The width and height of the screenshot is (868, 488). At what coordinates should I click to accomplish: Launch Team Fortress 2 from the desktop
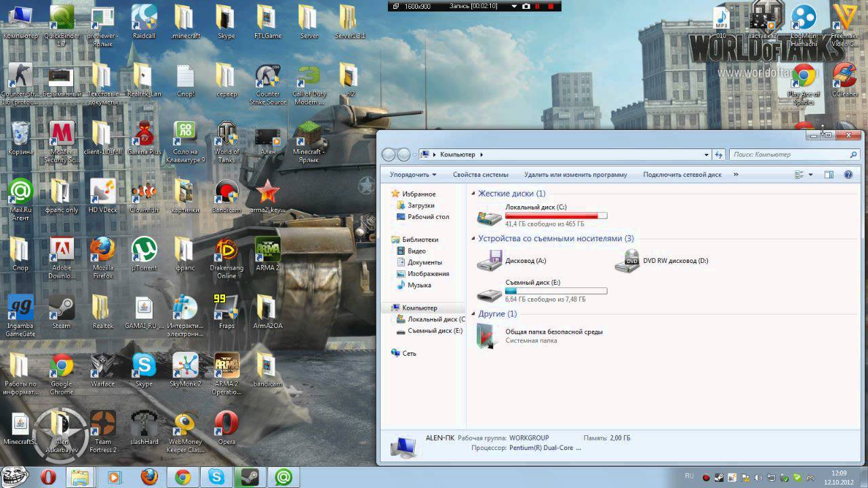coord(103,431)
